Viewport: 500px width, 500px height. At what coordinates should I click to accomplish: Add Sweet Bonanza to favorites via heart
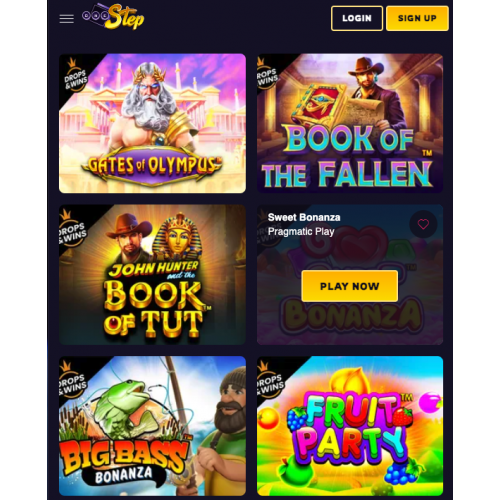[423, 224]
